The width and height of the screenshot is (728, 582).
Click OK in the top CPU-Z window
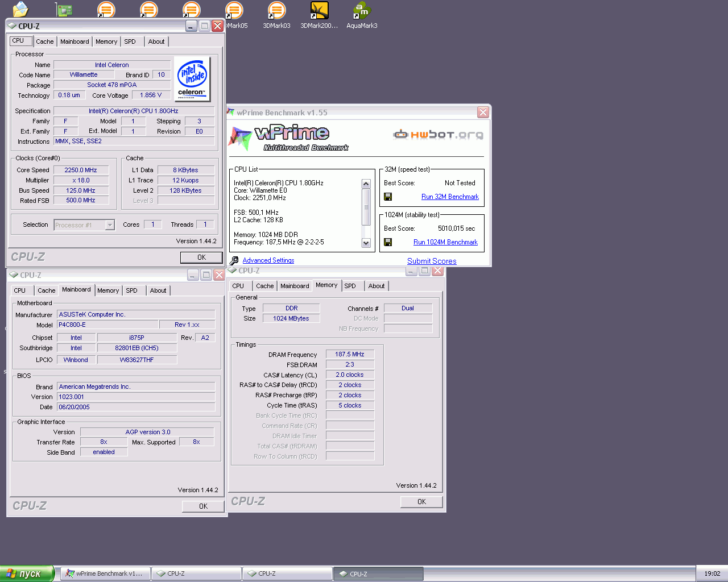tap(201, 257)
